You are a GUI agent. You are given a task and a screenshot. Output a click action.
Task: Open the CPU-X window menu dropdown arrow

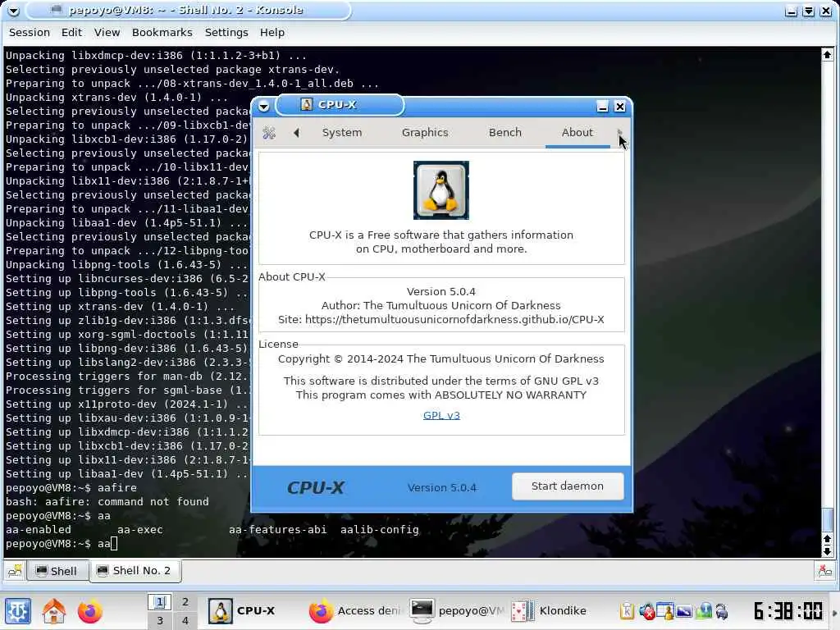coord(263,106)
